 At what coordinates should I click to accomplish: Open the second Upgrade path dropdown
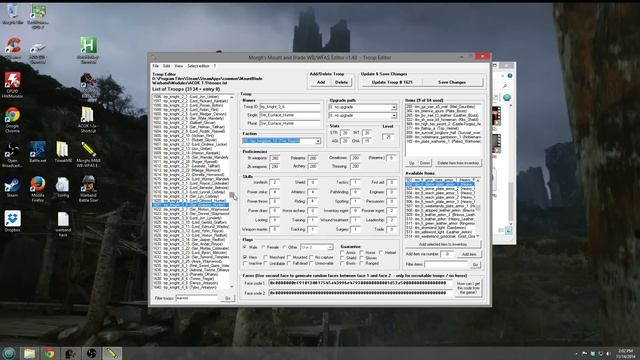(x=393, y=116)
